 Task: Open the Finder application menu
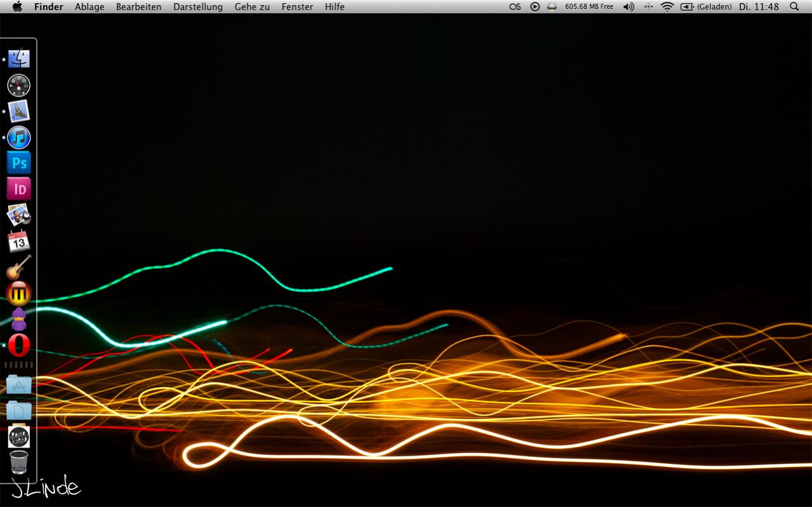[49, 7]
